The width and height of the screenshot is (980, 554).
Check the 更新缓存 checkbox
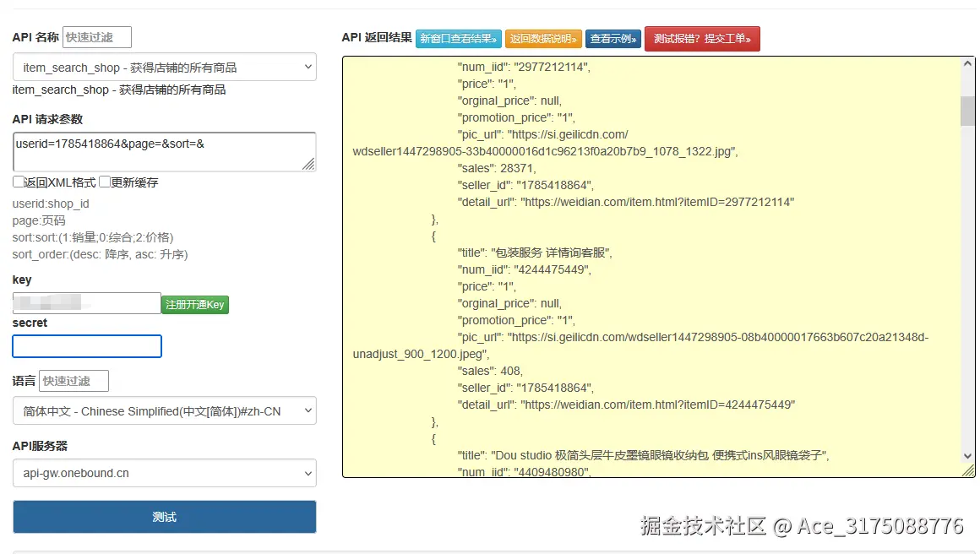point(105,182)
